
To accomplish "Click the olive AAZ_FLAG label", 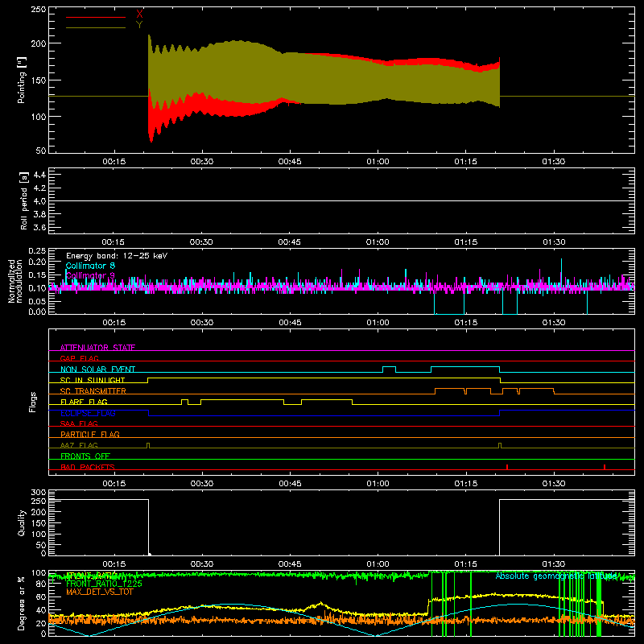I will pos(79,445).
